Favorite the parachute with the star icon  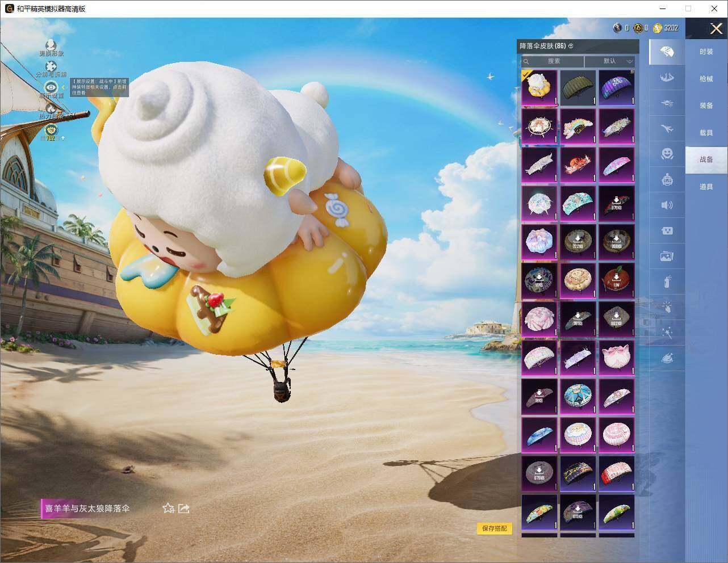168,508
